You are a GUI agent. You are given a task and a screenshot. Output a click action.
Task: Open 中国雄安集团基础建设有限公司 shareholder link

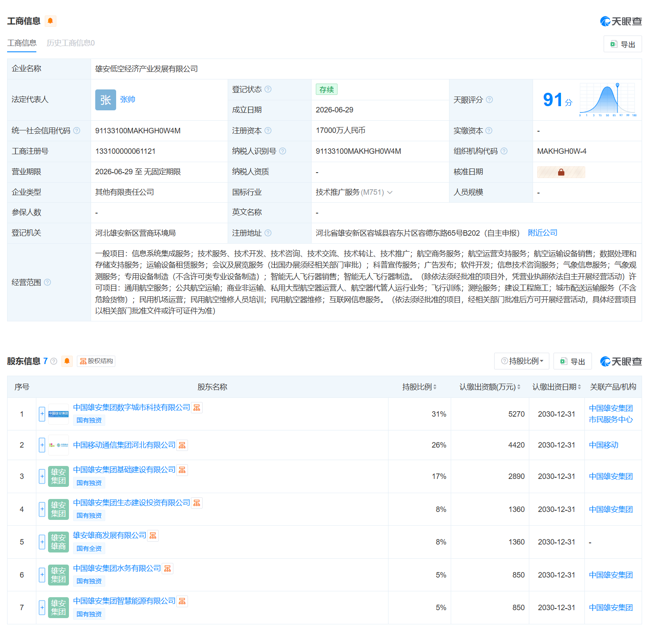tap(124, 470)
